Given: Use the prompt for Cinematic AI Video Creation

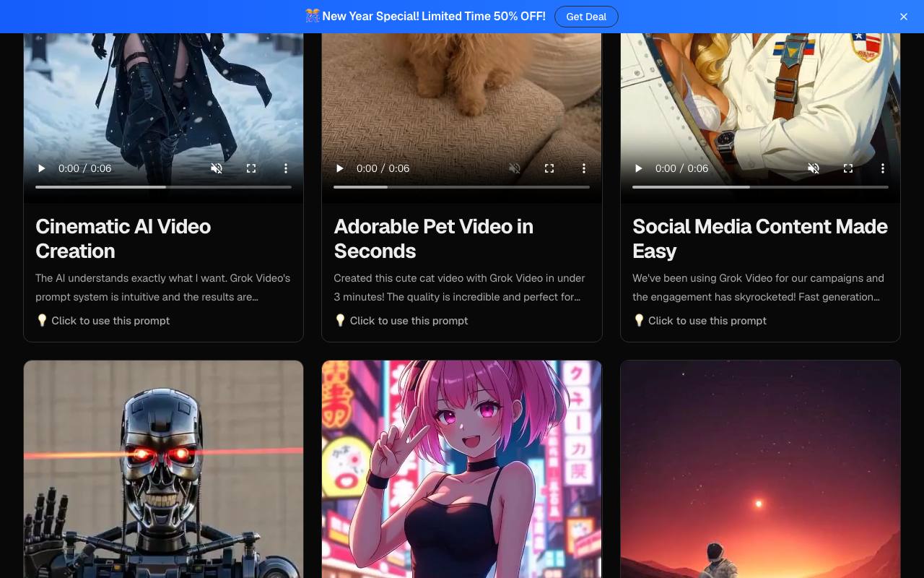Looking at the screenshot, I should [103, 321].
